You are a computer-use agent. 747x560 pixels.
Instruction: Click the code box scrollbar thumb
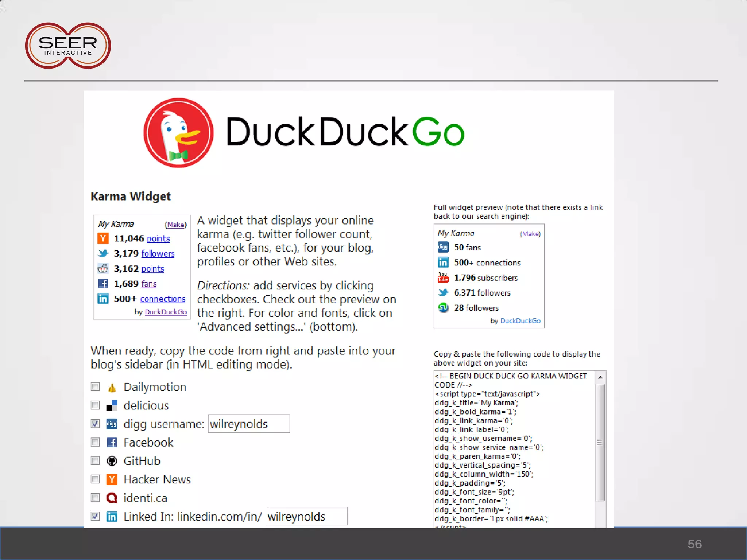click(600, 442)
